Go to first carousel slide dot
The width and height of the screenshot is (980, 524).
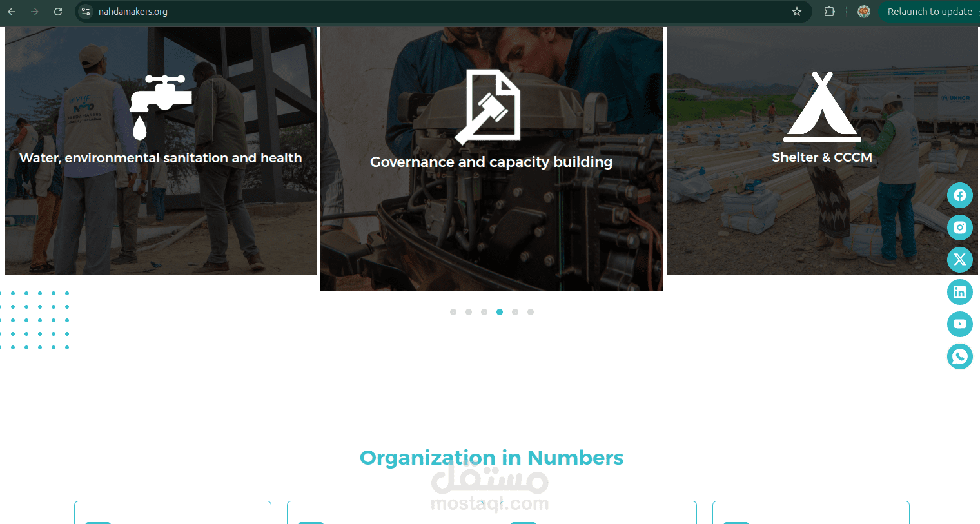pyautogui.click(x=453, y=312)
